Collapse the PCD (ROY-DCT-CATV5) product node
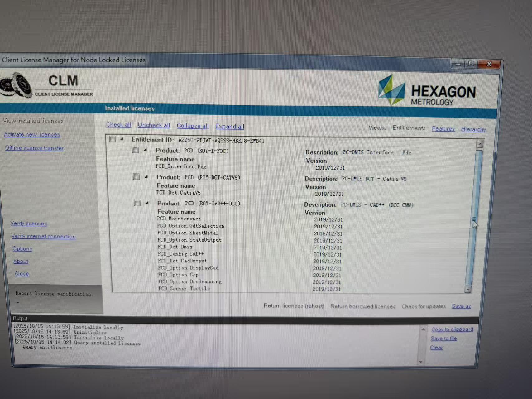 click(x=146, y=177)
